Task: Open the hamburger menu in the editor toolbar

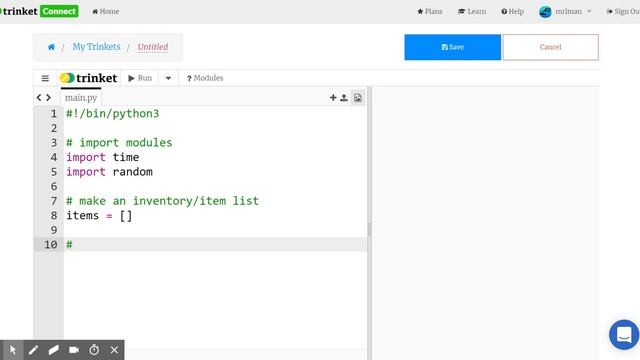Action: [45, 78]
